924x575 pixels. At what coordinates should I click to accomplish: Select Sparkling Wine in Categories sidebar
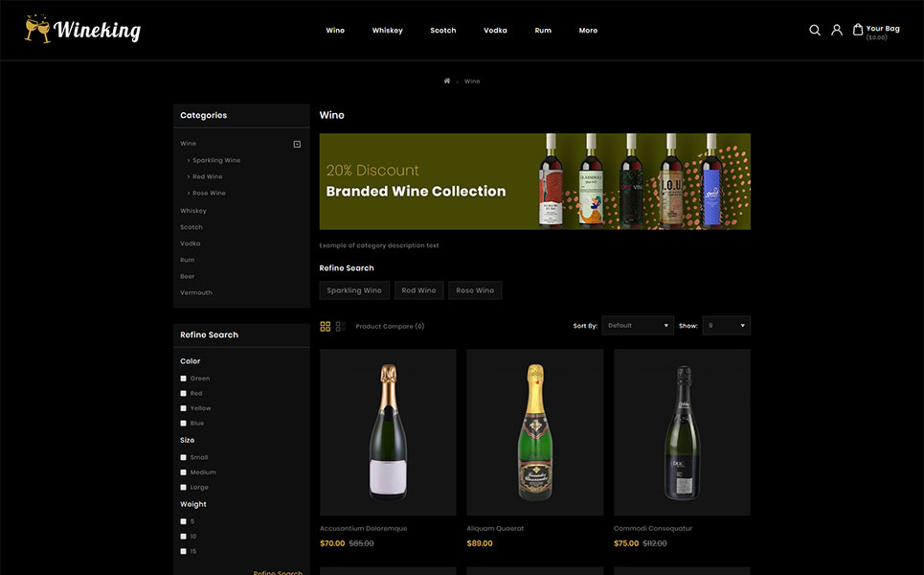(216, 160)
